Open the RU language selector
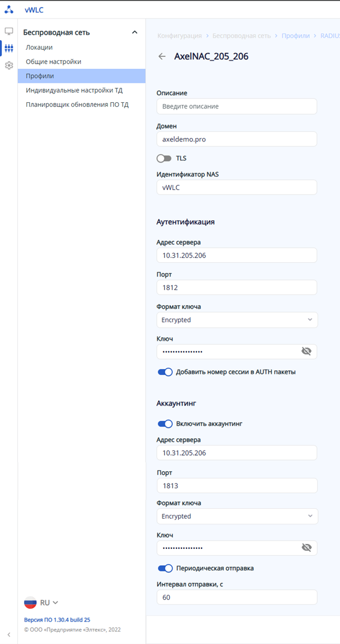 coord(41,603)
